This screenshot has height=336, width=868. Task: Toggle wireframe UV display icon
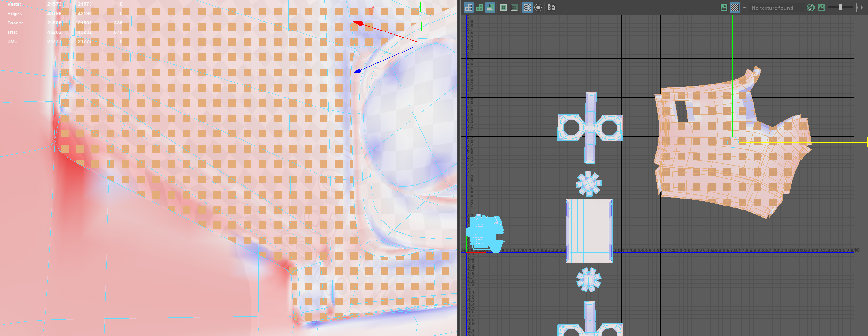468,8
